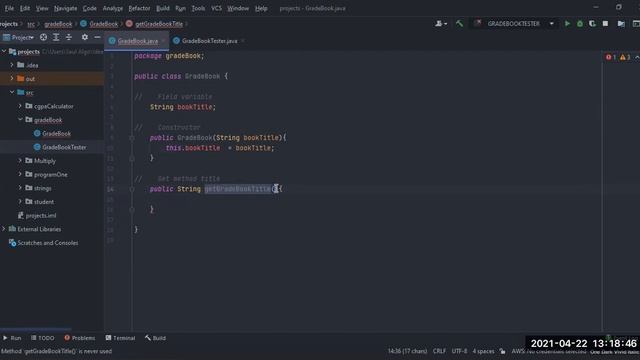Open the Refactor menu
This screenshot has height=360, width=640.
(x=139, y=8)
